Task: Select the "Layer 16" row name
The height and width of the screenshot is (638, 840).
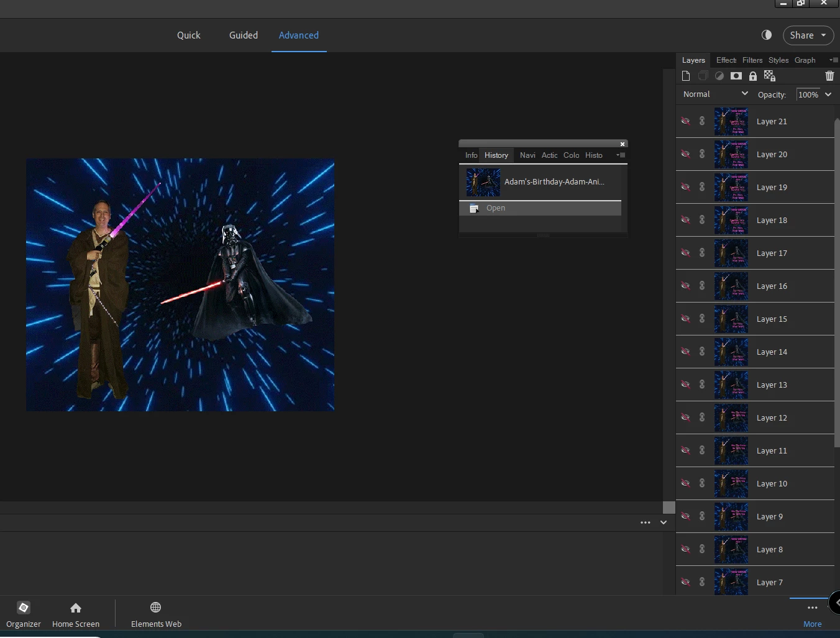Action: click(x=772, y=286)
